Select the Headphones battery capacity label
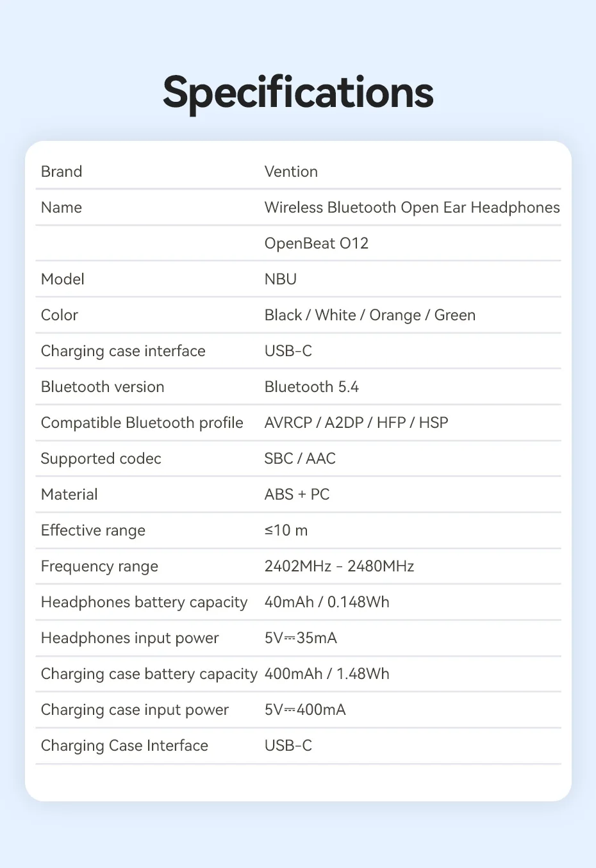 [x=144, y=602]
